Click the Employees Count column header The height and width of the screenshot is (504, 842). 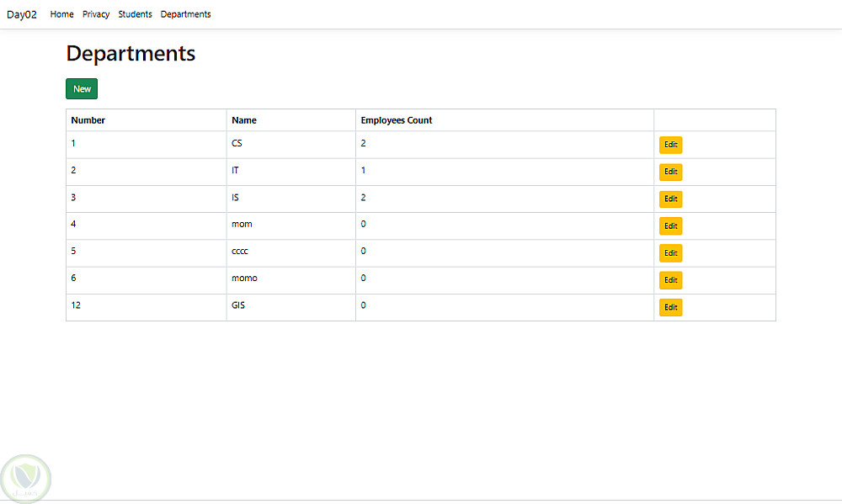click(397, 120)
